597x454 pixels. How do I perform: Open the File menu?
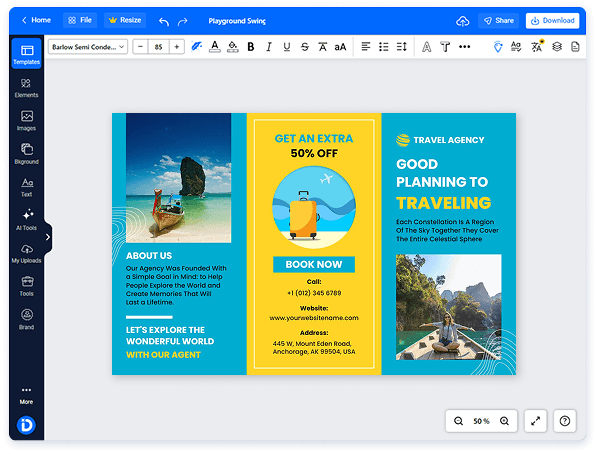coord(80,20)
